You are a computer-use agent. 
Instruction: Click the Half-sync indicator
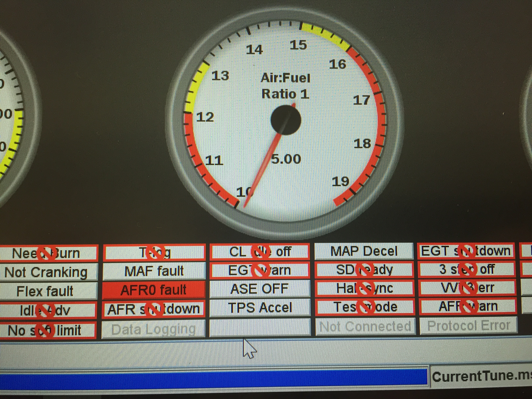pos(364,288)
